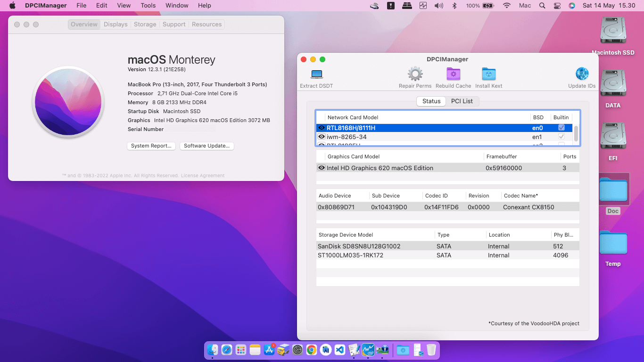Open the Apple menu
The image size is (644, 362).
pos(12,6)
